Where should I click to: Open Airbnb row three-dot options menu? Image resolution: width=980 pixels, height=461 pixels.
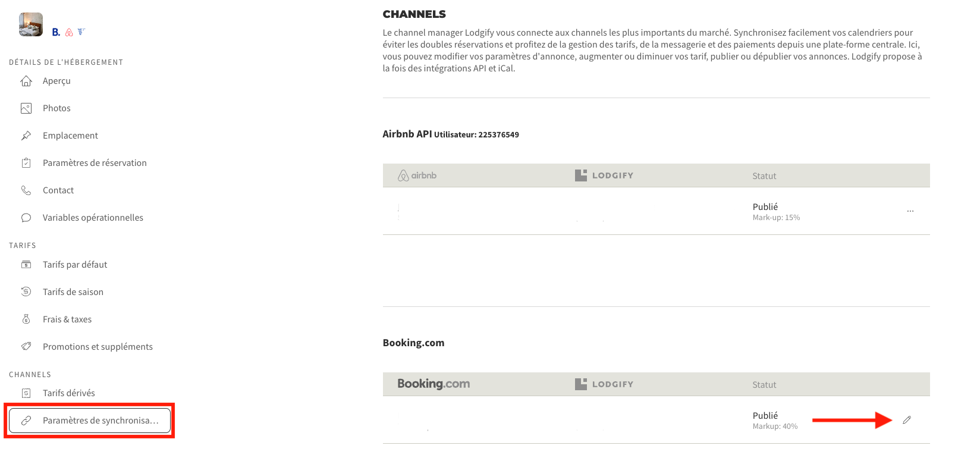pos(910,211)
